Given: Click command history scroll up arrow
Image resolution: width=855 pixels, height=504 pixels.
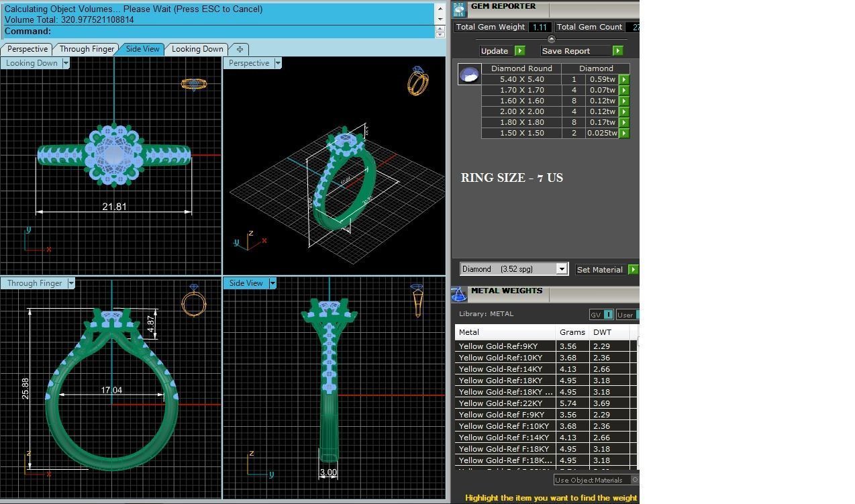Looking at the screenshot, I should [x=440, y=9].
